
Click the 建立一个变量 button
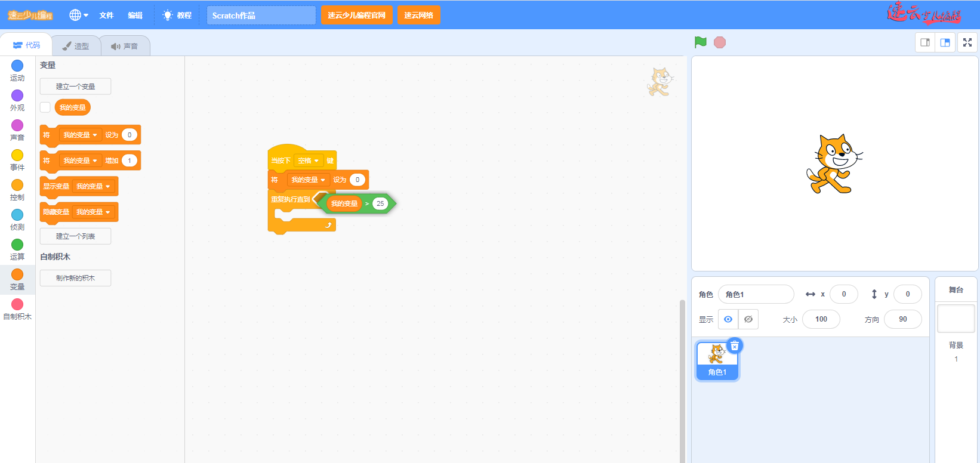pyautogui.click(x=75, y=87)
